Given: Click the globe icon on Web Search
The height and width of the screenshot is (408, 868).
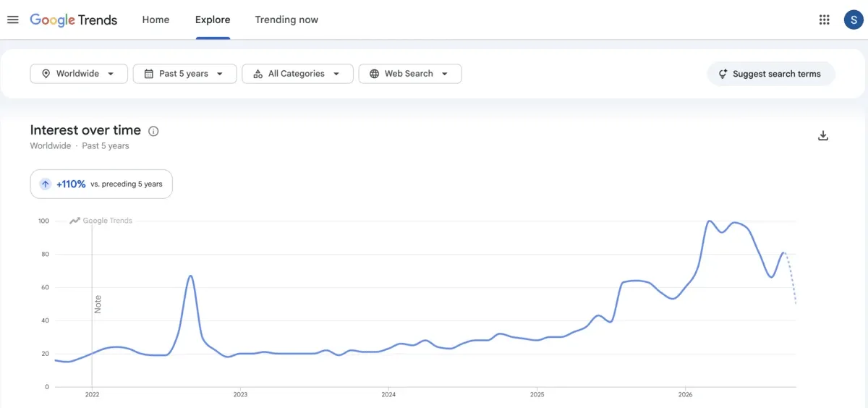Looking at the screenshot, I should click(x=375, y=74).
